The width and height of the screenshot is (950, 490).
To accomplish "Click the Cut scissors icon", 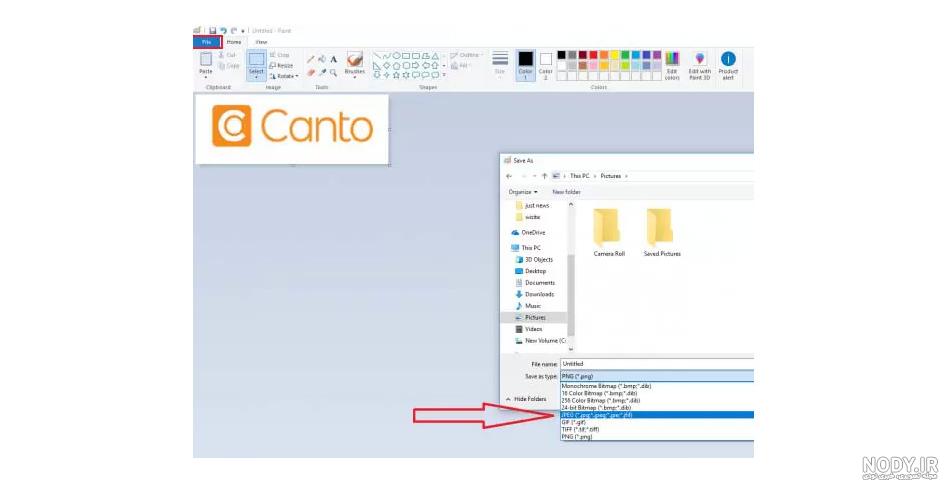I will pos(222,55).
